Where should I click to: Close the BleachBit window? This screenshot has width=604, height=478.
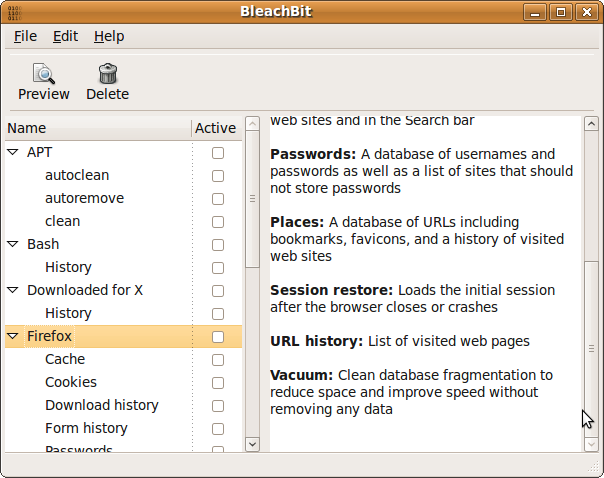coord(585,11)
